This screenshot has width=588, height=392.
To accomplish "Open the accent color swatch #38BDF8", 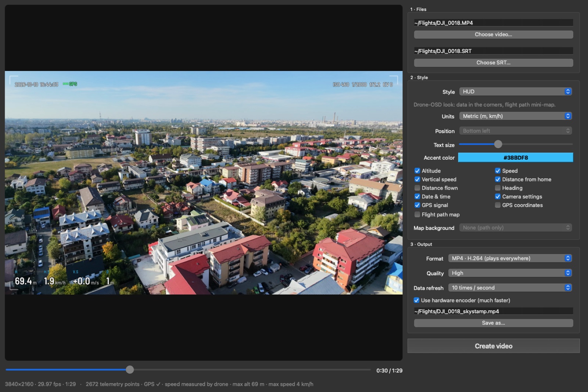I will (x=516, y=158).
